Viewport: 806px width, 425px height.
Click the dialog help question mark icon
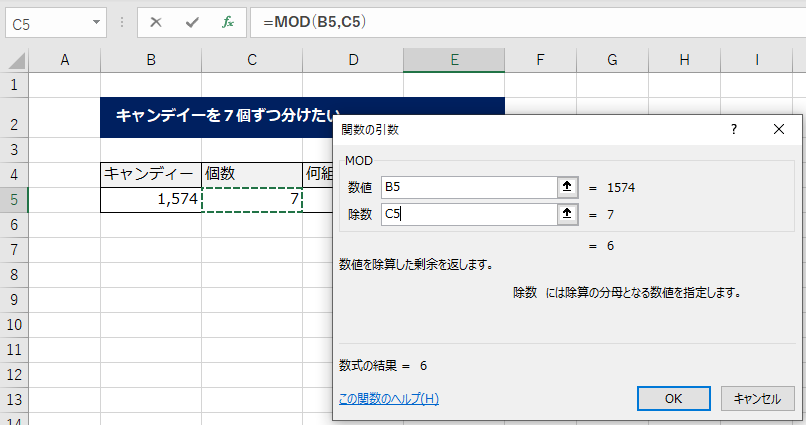(x=733, y=130)
